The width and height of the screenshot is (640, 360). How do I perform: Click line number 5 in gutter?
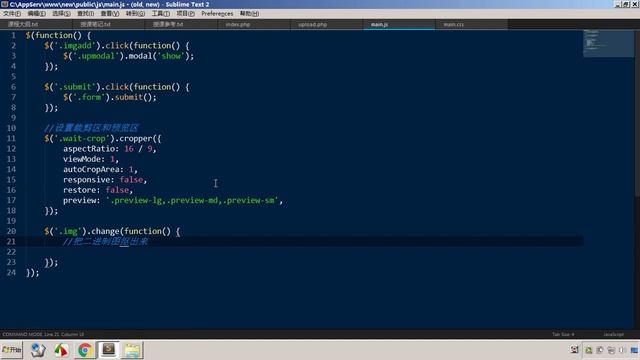tap(13, 77)
